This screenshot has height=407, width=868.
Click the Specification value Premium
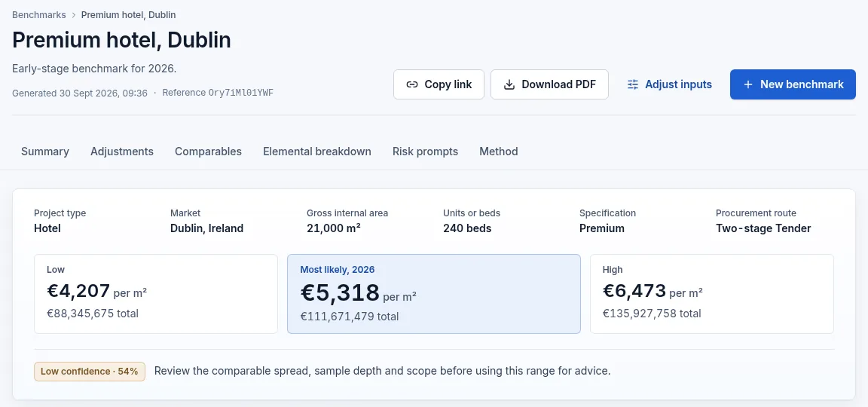click(x=602, y=228)
